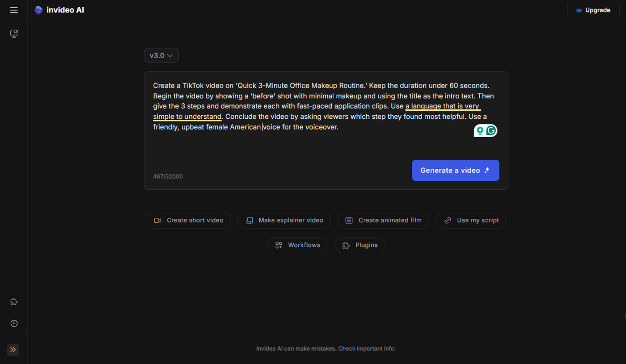
Task: Click the Grammarly lightbulb suggestions icon
Action: click(480, 130)
